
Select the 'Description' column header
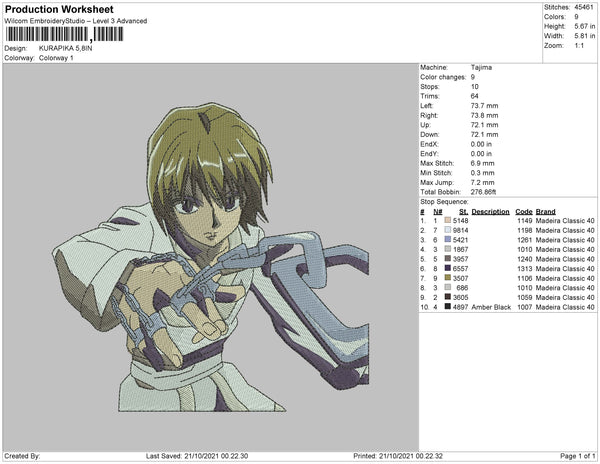point(491,212)
